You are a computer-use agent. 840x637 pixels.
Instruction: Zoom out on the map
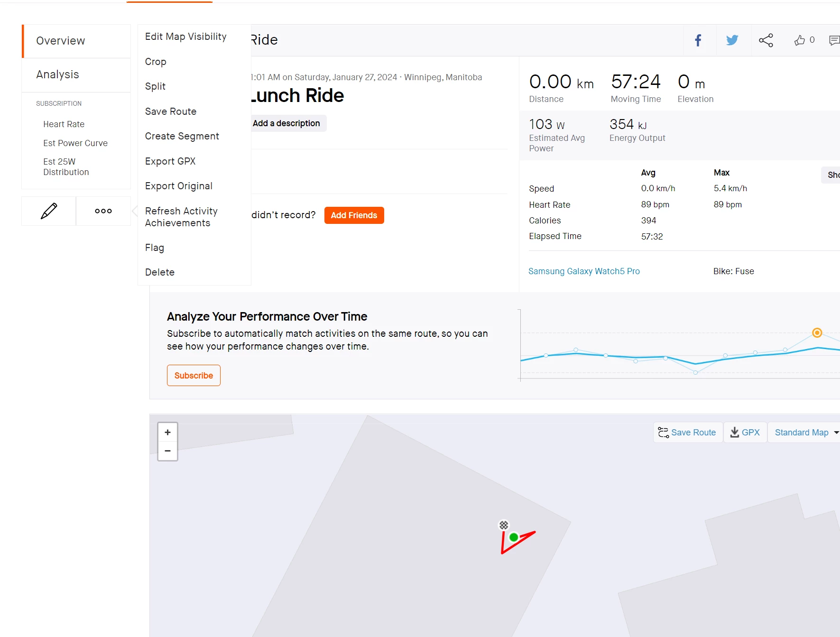(167, 451)
